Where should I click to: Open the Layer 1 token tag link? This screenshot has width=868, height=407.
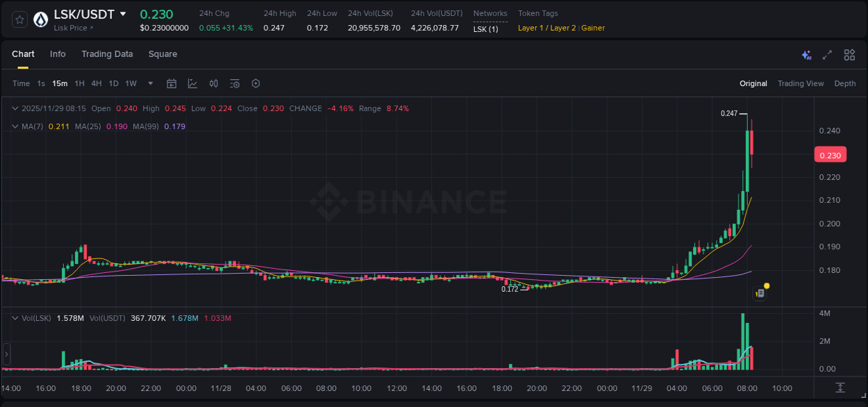coord(532,28)
